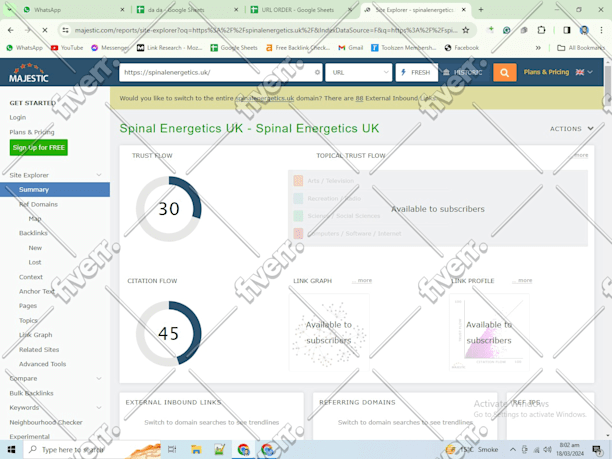Viewport: 612px width, 459px height.
Task: Switch to URL ORDER Google Sheets tab
Action: 301,10
